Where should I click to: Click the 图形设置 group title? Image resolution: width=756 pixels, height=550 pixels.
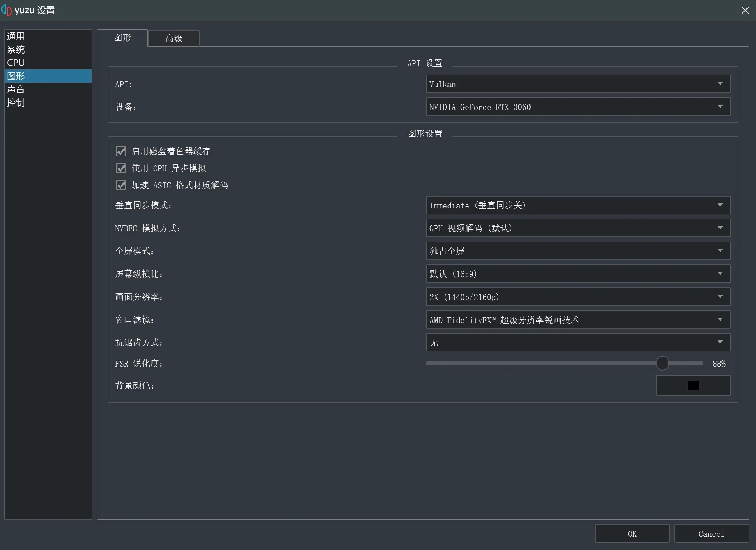pyautogui.click(x=425, y=134)
